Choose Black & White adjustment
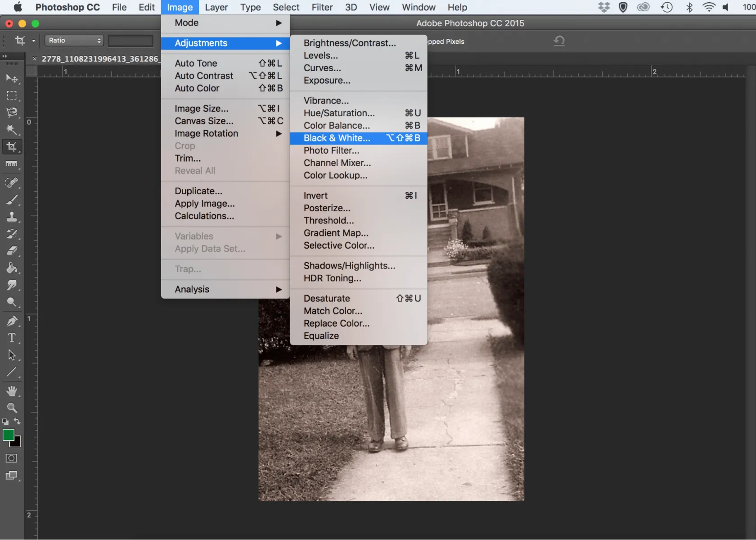The image size is (756, 540). [337, 138]
